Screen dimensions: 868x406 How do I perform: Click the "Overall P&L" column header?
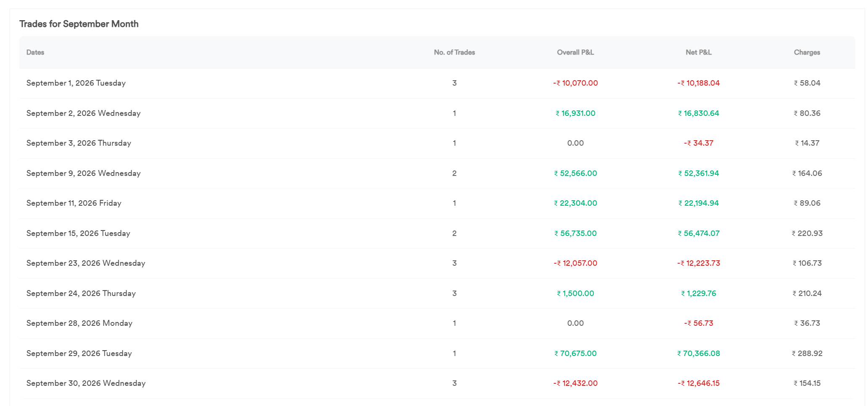tap(575, 52)
